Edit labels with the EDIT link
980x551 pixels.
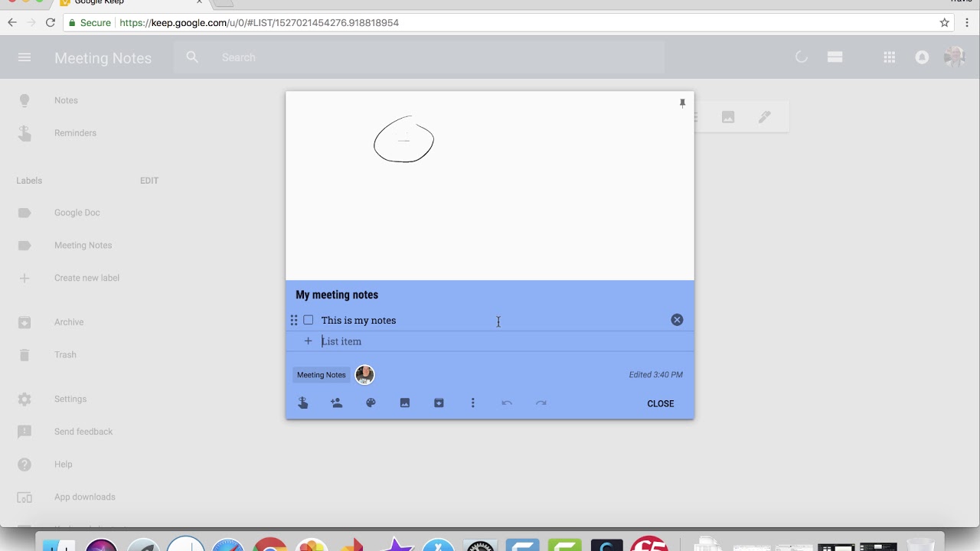click(x=149, y=181)
